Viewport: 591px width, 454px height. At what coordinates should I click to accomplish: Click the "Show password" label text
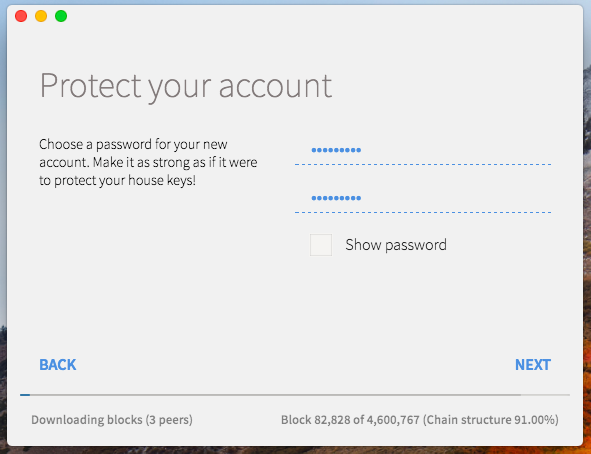(x=396, y=245)
